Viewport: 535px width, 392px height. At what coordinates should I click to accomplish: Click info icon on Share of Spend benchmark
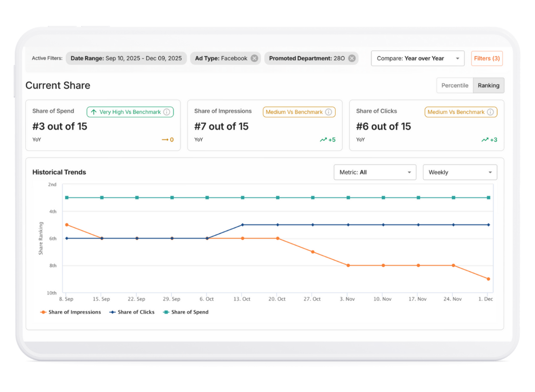pos(167,112)
